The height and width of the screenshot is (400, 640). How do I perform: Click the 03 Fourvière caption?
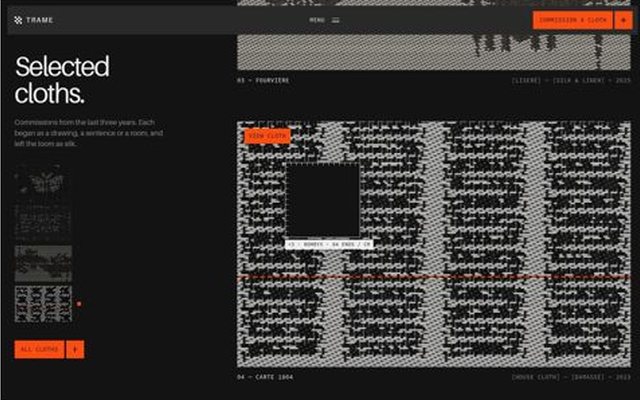263,80
